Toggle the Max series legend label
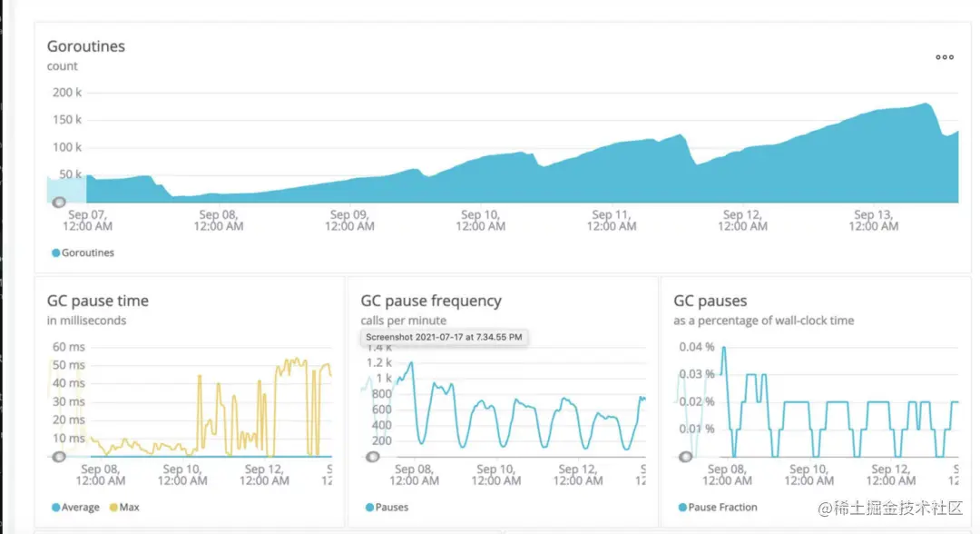The image size is (980, 534). 129,508
